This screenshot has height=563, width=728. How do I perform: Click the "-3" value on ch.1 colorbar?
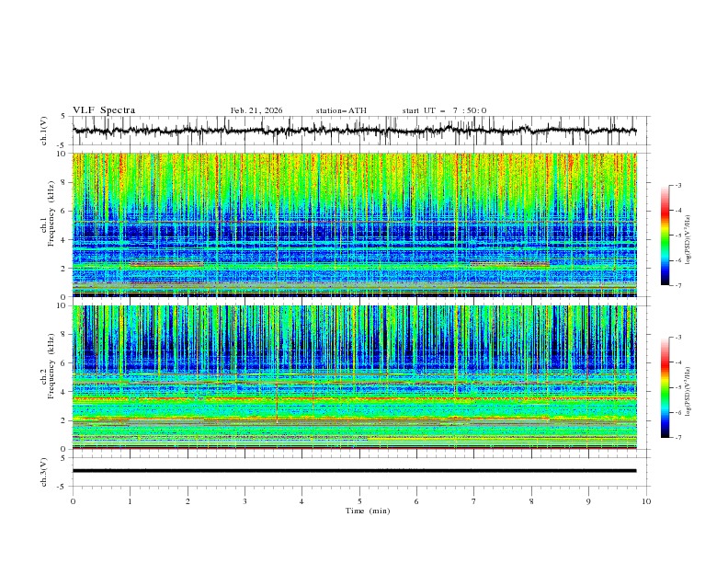point(677,185)
